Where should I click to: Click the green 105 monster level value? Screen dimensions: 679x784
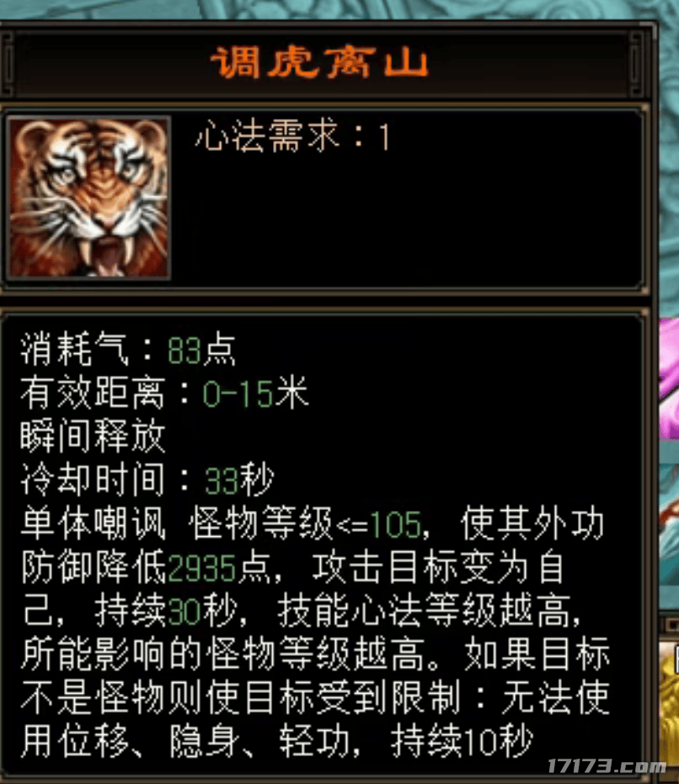pyautogui.click(x=395, y=525)
